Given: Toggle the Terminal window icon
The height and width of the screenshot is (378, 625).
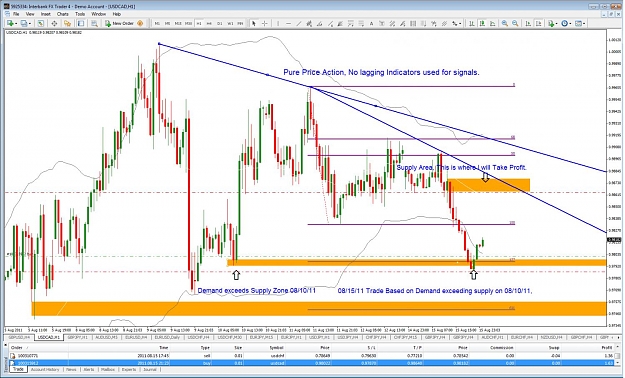Looking at the screenshot, I should 81,24.
